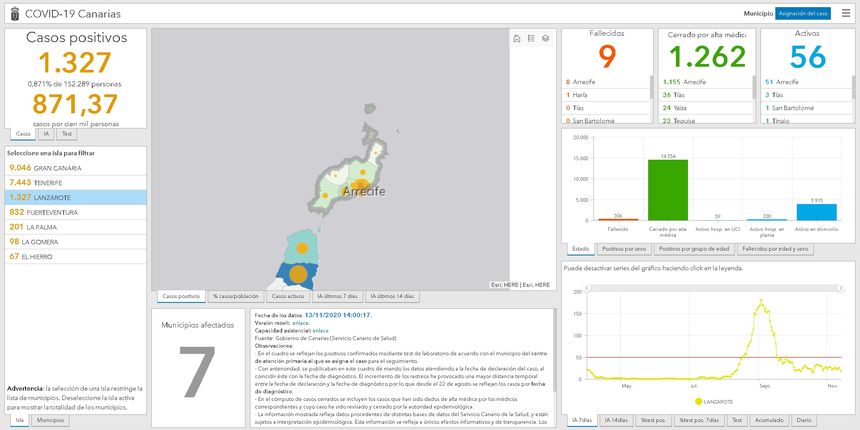The height and width of the screenshot is (430, 860).
Task: Deselect the LANZAROTE island row
Action: [x=76, y=197]
